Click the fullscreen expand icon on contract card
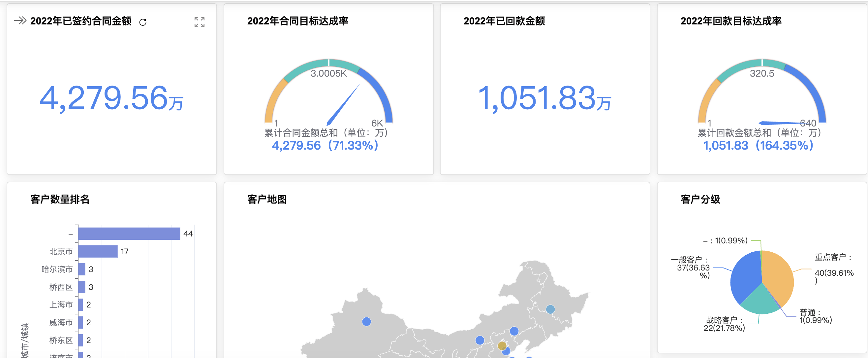This screenshot has height=358, width=868. [x=199, y=22]
